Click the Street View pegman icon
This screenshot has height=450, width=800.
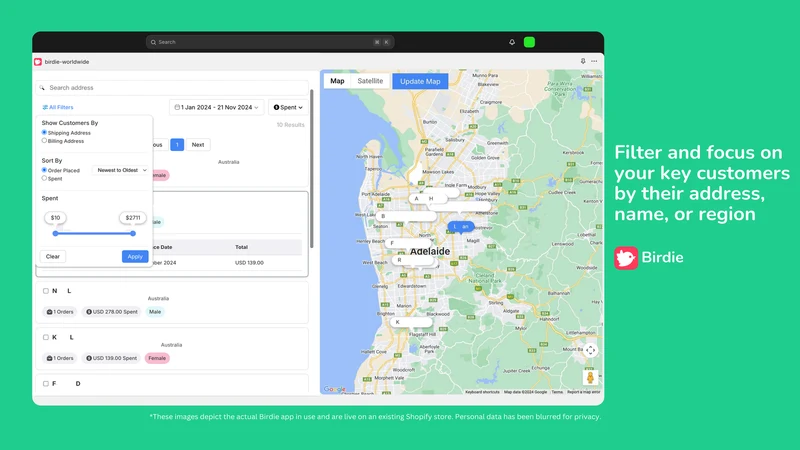click(x=590, y=378)
